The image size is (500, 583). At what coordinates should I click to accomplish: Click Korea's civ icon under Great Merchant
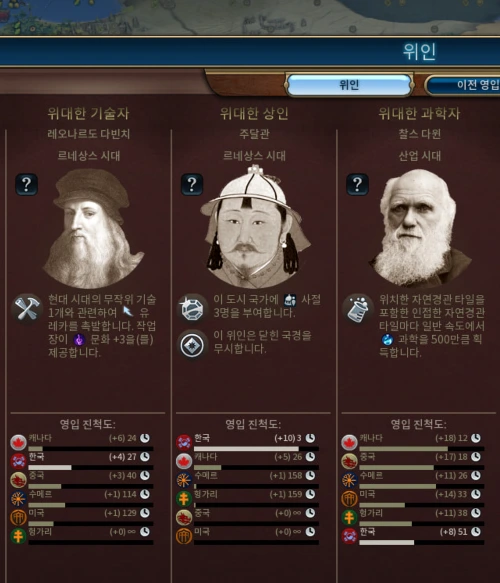[184, 442]
